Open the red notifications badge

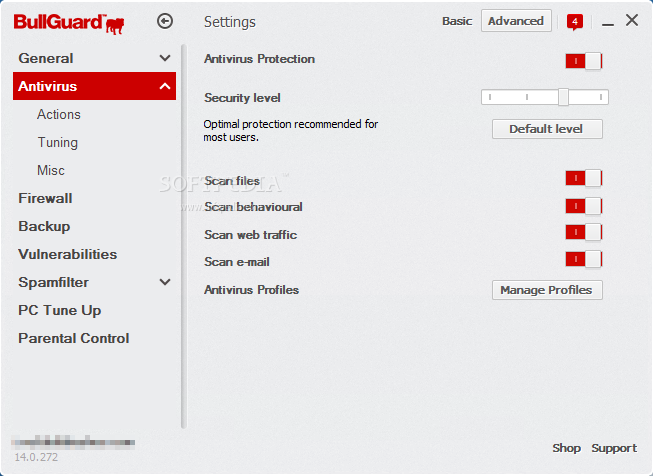pyautogui.click(x=574, y=22)
